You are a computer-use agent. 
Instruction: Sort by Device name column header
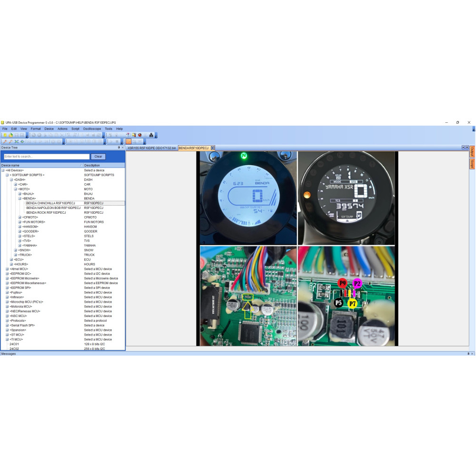41,166
